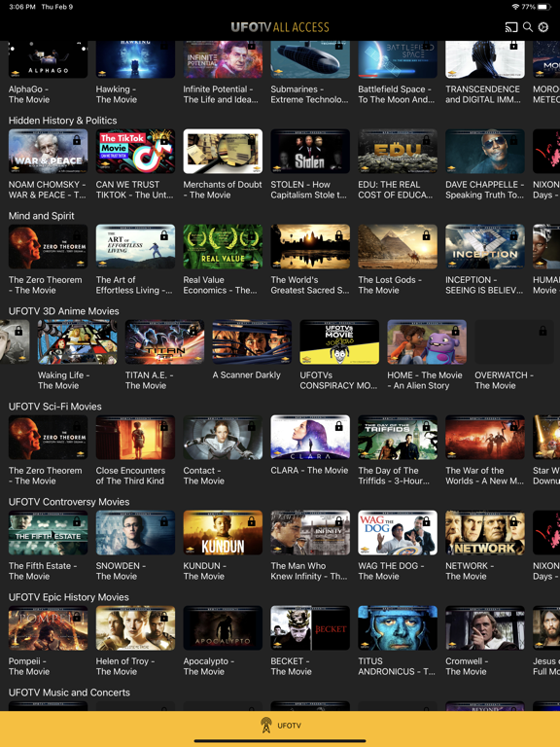
Task: Open Cromwell - The Movie thumbnail
Action: click(485, 627)
